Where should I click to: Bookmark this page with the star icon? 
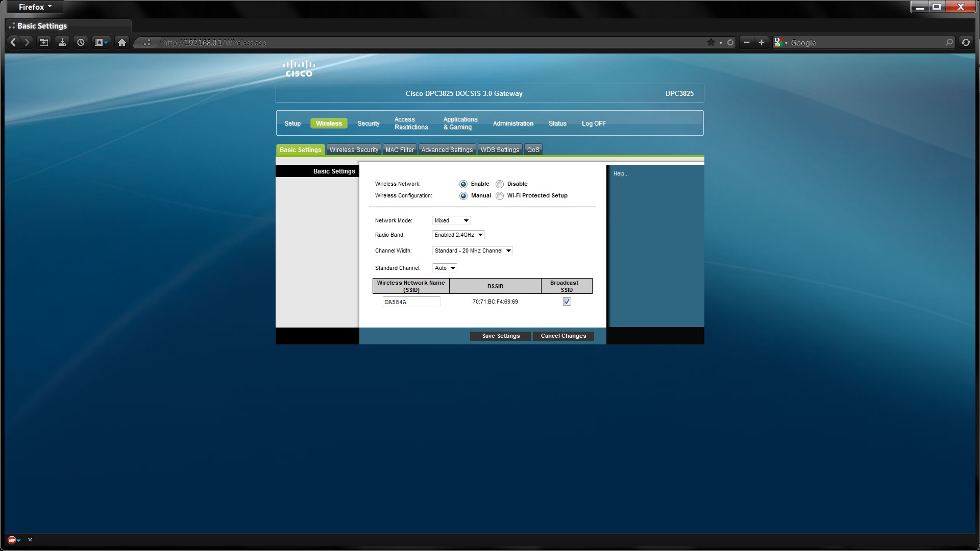click(710, 42)
